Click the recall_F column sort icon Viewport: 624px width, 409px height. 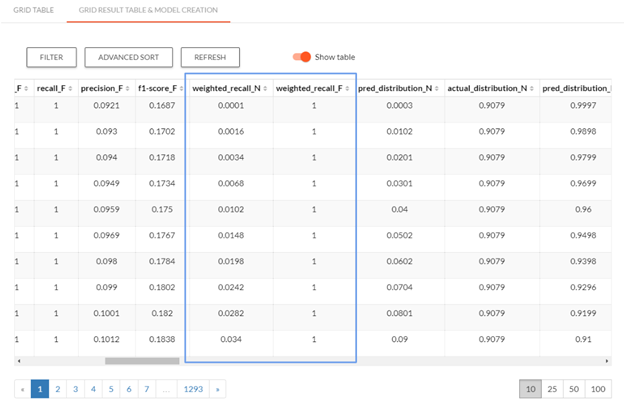(69, 88)
